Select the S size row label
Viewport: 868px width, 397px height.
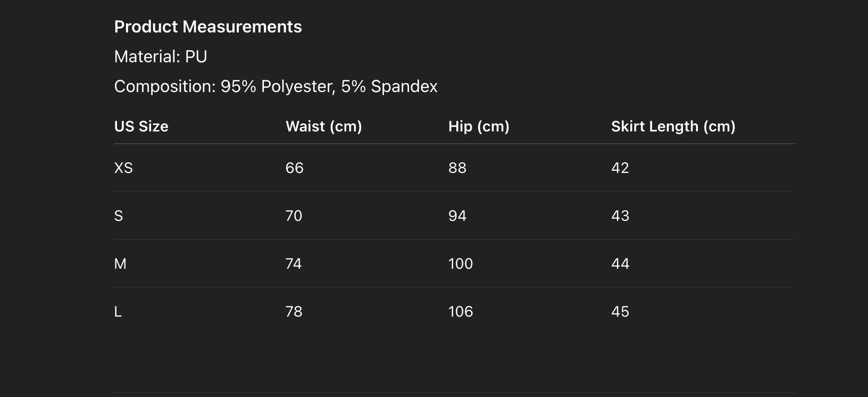(x=119, y=216)
